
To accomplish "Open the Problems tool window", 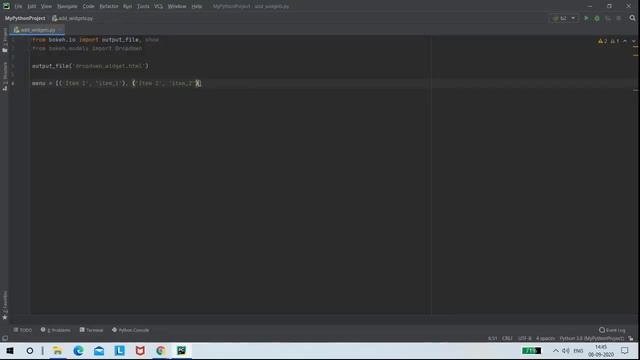I will click(56, 330).
